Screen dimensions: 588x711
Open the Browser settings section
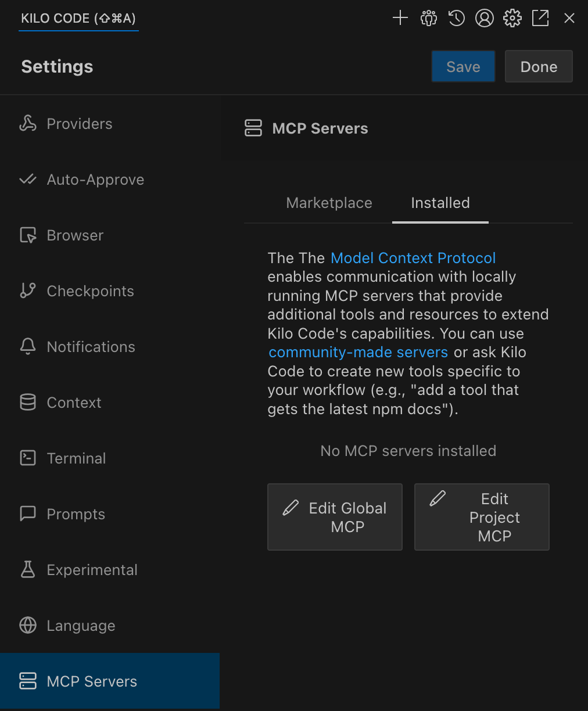click(x=75, y=235)
